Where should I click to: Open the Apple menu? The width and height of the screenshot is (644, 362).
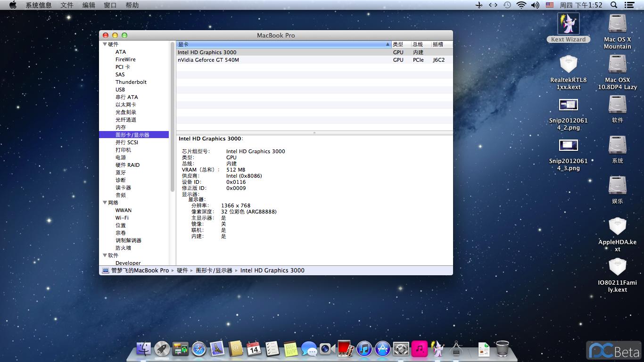pos(13,5)
